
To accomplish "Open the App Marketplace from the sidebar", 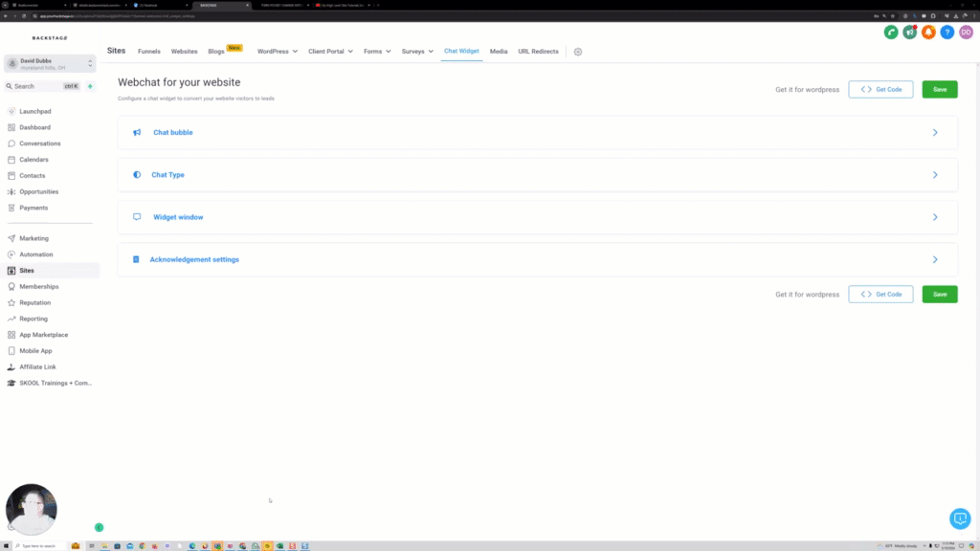I will coord(13,334).
